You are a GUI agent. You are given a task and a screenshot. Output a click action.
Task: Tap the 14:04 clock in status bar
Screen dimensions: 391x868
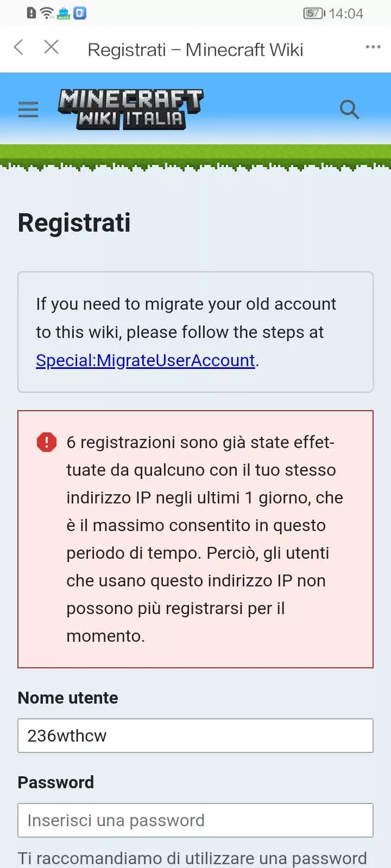(x=346, y=14)
